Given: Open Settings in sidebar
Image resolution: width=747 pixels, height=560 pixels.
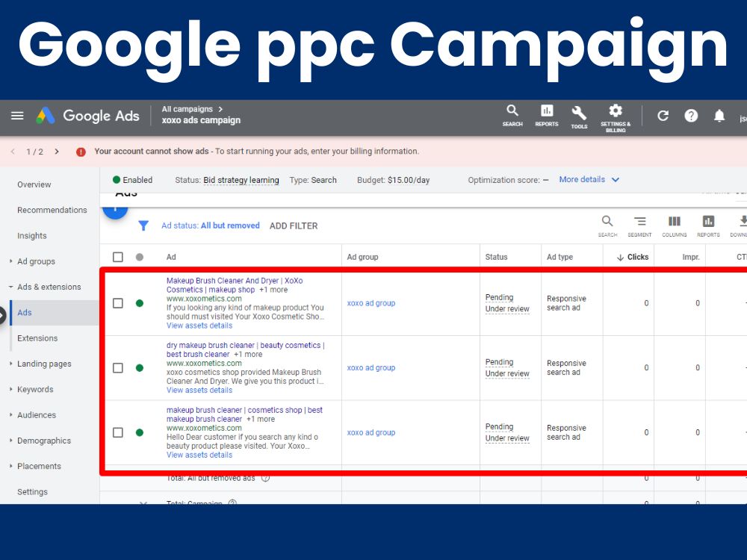Looking at the screenshot, I should pos(32,492).
